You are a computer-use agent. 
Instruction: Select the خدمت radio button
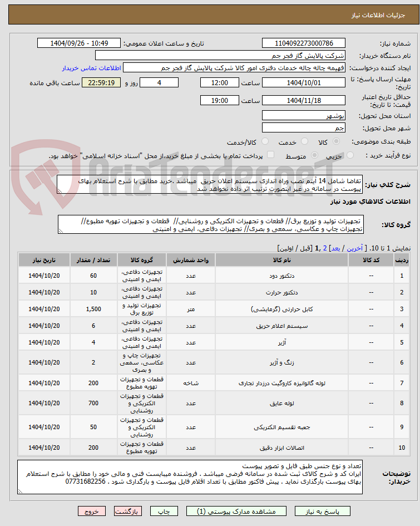(x=304, y=141)
